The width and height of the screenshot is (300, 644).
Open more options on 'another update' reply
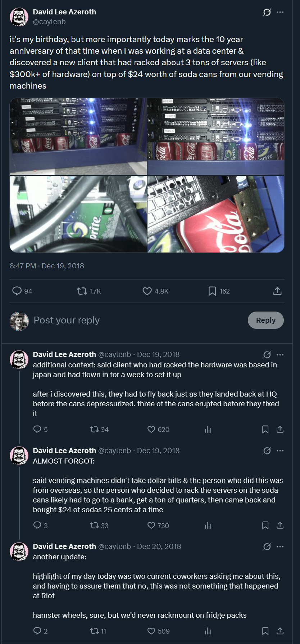(x=280, y=546)
